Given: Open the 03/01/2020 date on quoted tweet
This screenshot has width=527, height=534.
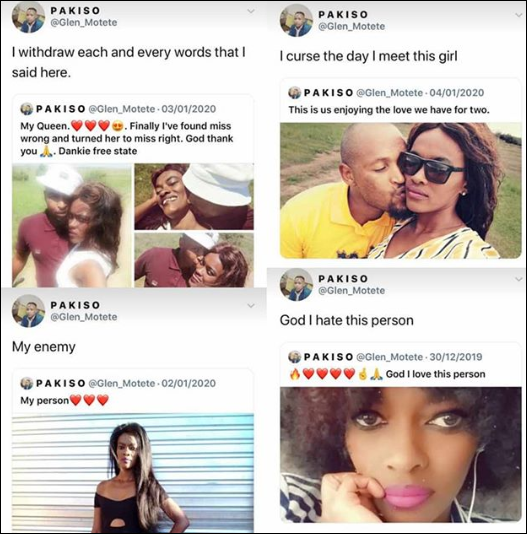Looking at the screenshot, I should [x=188, y=109].
